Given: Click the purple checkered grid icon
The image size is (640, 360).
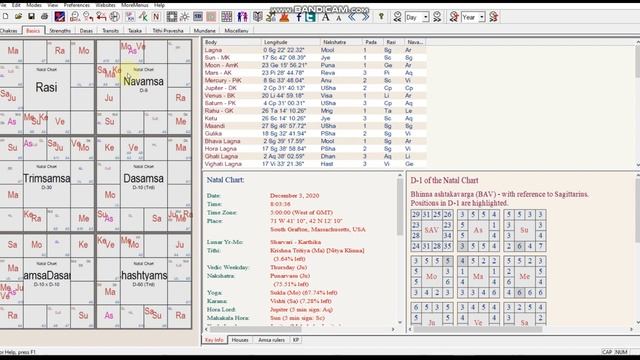Looking at the screenshot, I should (x=227, y=17).
